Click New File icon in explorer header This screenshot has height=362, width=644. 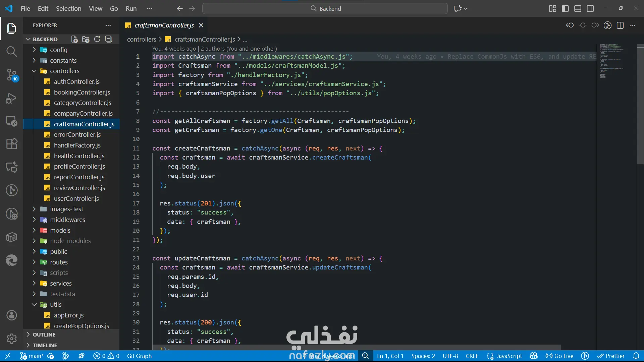click(x=74, y=39)
